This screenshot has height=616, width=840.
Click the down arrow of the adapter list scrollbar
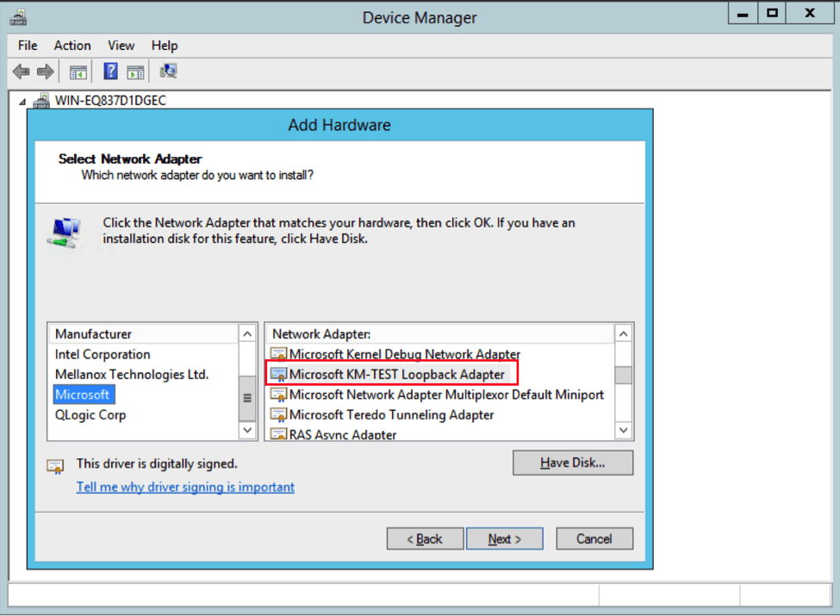tap(622, 430)
